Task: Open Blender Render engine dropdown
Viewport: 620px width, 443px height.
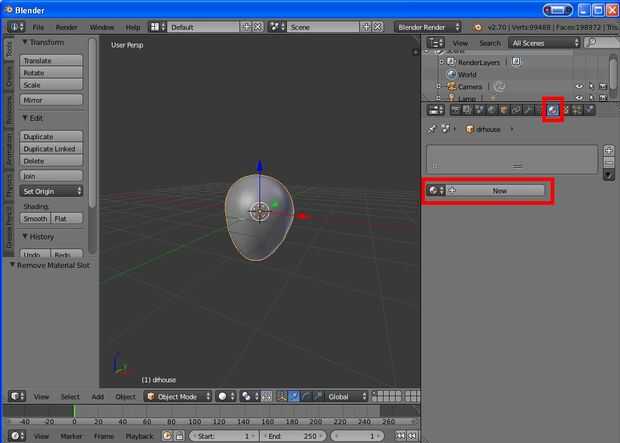Action: click(427, 27)
